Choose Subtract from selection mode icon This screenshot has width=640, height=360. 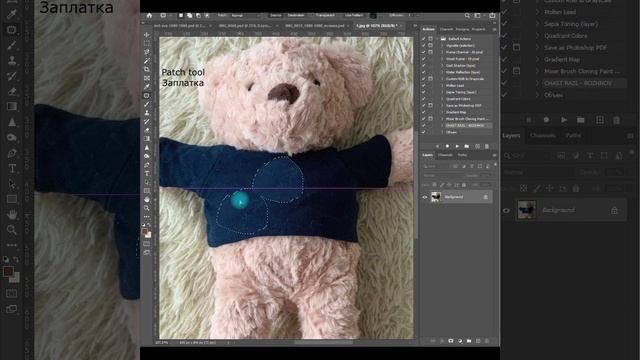click(x=198, y=16)
